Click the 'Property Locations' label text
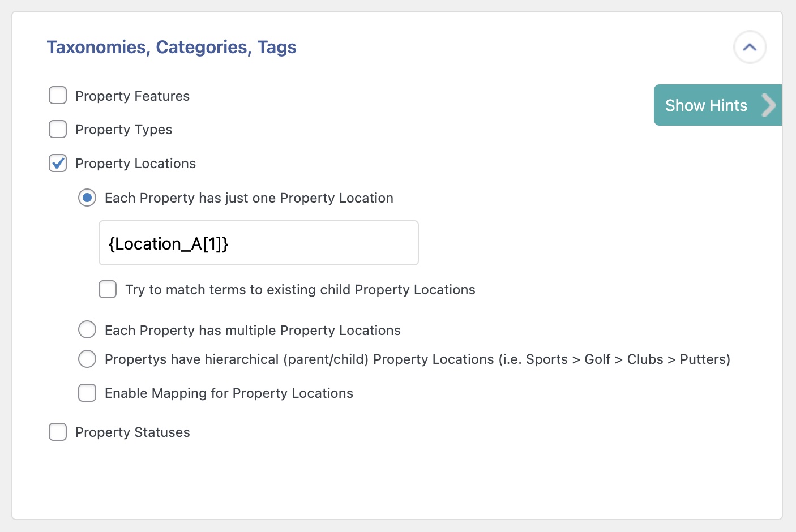 tap(135, 163)
